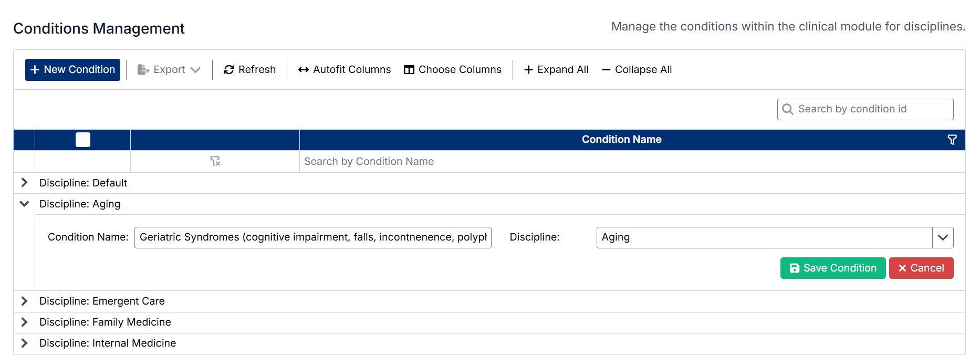The width and height of the screenshot is (980, 355).
Task: Click the search by condition id field
Action: tap(872, 109)
